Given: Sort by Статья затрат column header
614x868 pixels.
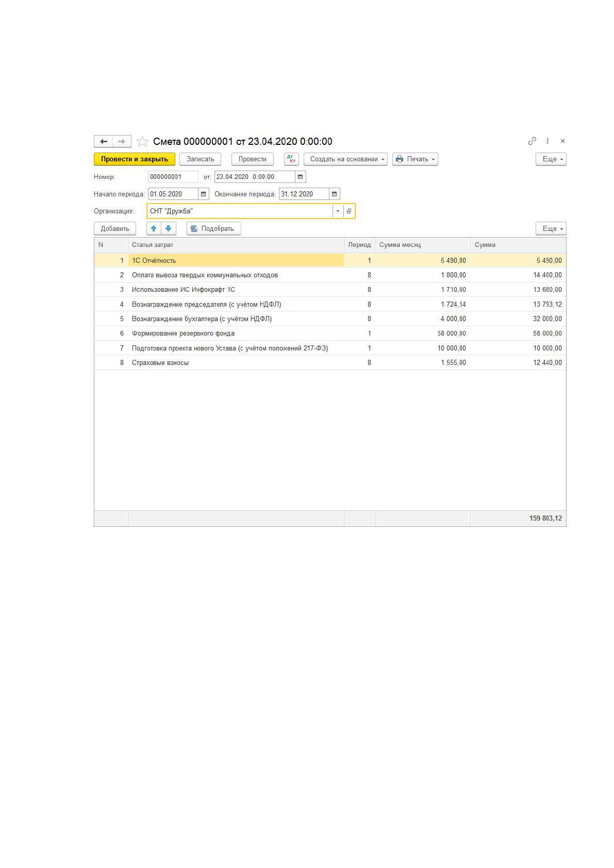Looking at the screenshot, I should [236, 245].
